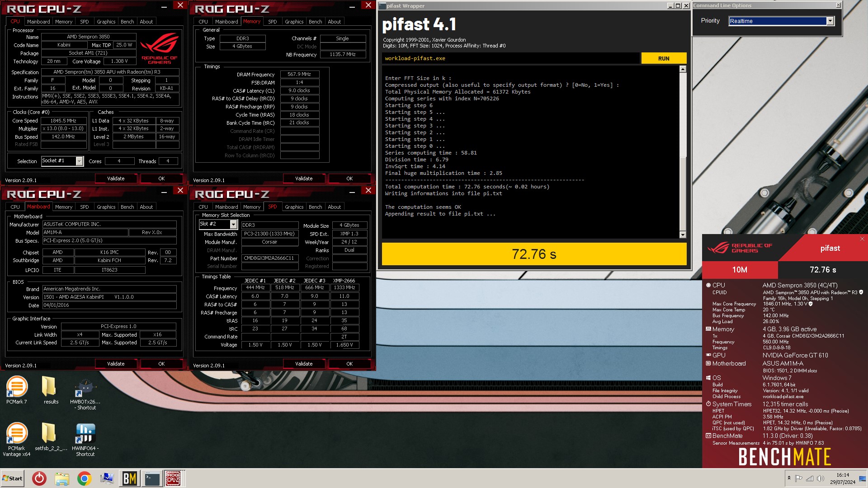Click OK in the Memory tab CPU-Z window
Screen dimensions: 868x488
point(349,178)
